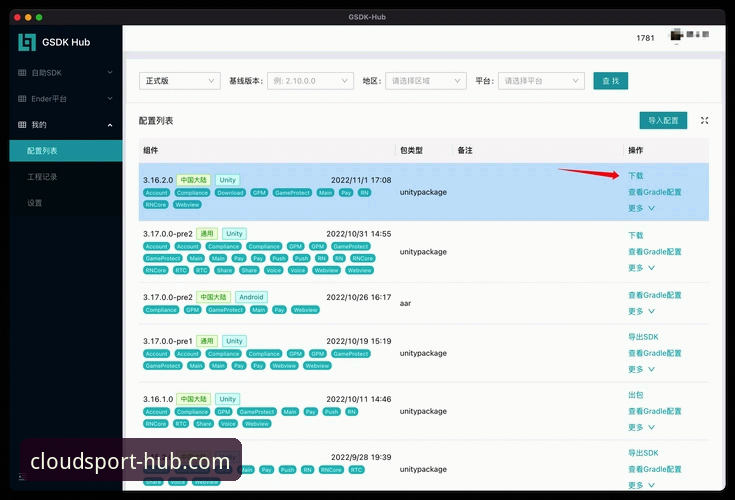Open the user avatar in header
Image resolution: width=735 pixels, height=500 pixels.
point(676,35)
